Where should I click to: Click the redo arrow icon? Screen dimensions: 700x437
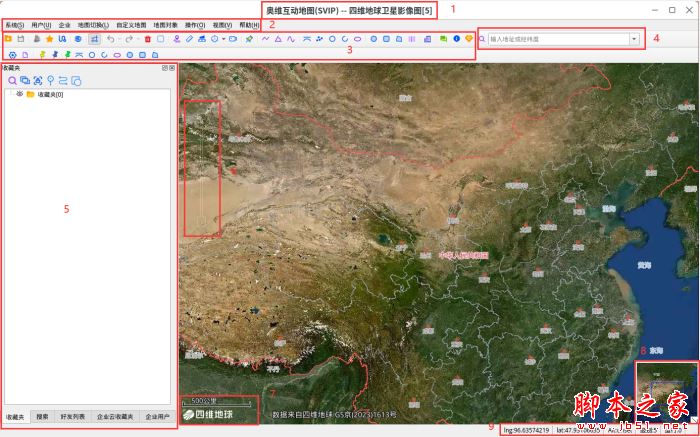click(x=129, y=39)
